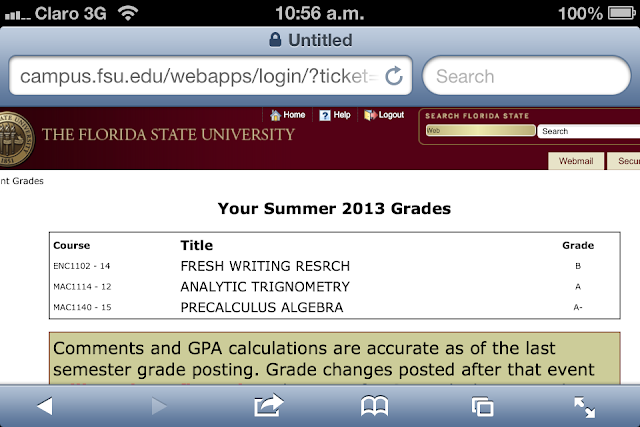
Task: Tap the Safari forward arrow
Action: (x=155, y=405)
